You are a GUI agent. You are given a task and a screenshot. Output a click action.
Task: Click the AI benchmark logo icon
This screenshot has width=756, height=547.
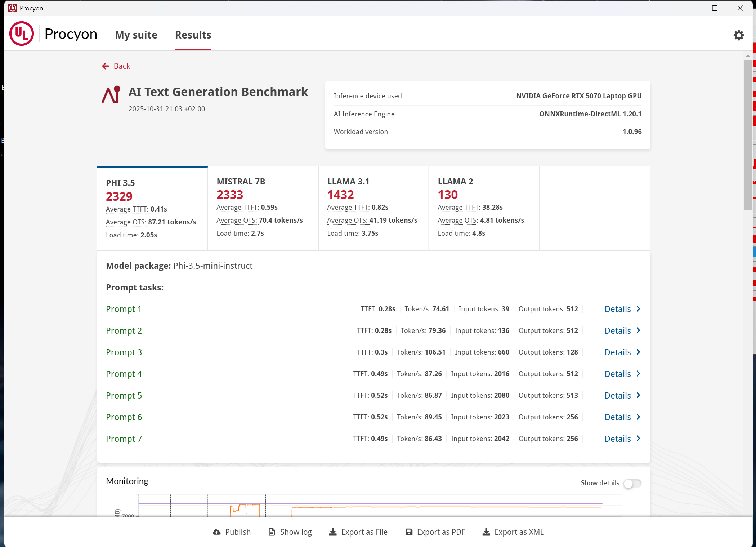click(x=111, y=95)
